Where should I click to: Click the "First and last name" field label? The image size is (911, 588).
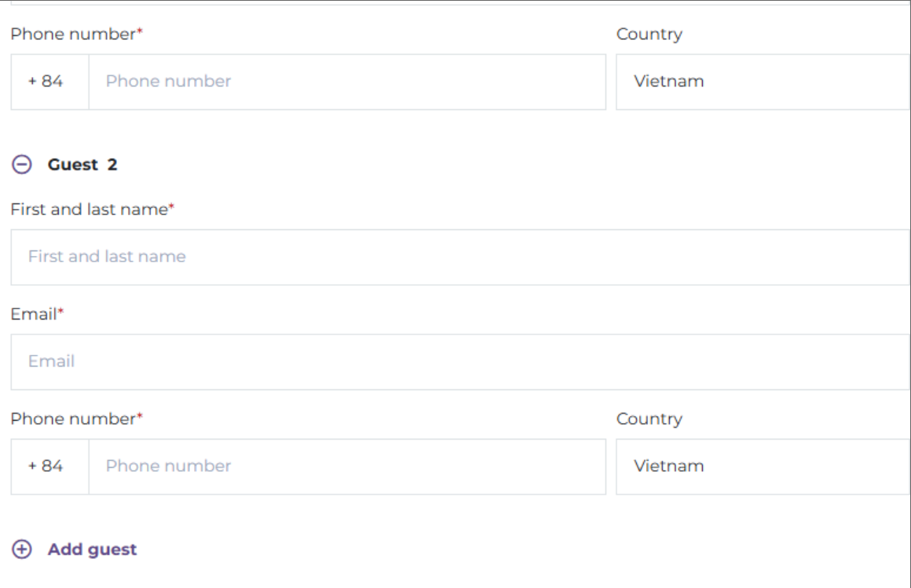(x=89, y=210)
